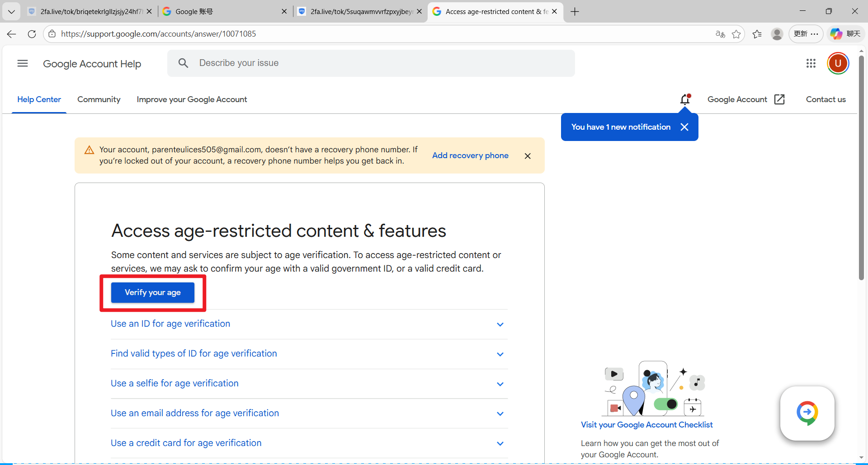
Task: Click the floating Google sign-in assistant icon
Action: tap(807, 413)
